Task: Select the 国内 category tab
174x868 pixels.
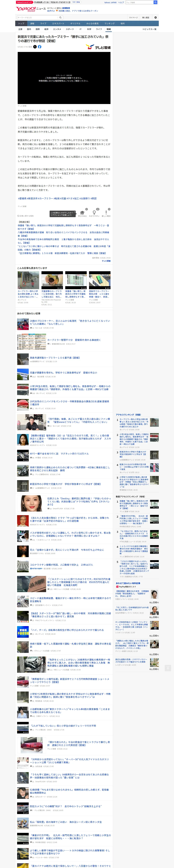Action: click(29, 29)
